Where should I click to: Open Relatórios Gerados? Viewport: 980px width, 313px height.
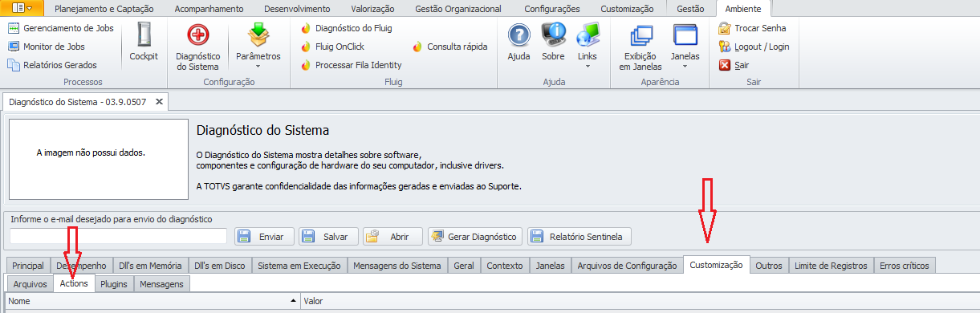pos(52,65)
